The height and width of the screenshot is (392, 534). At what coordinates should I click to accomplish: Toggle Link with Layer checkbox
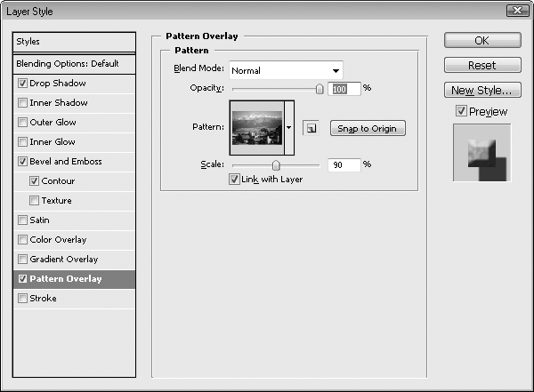pyautogui.click(x=234, y=179)
